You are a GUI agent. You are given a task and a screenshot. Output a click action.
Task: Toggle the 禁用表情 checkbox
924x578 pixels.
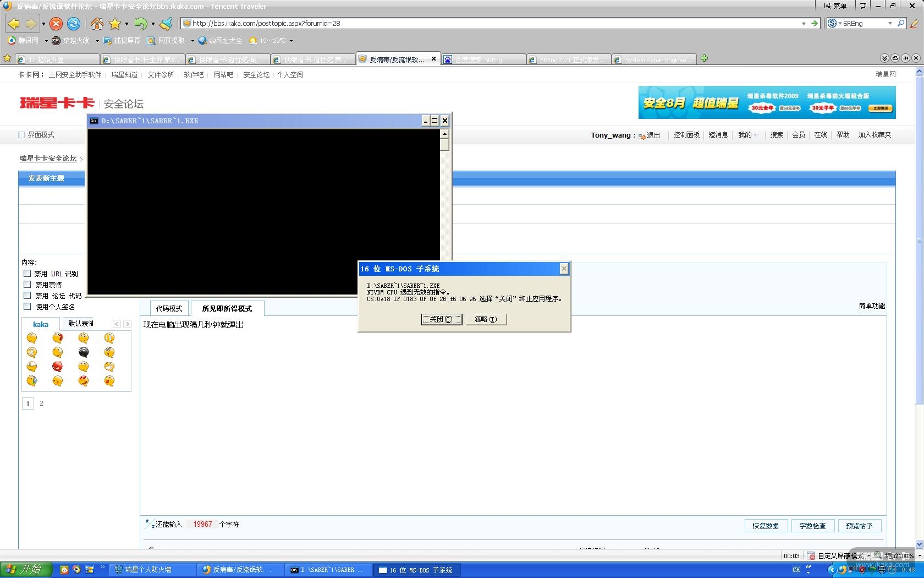pyautogui.click(x=27, y=284)
